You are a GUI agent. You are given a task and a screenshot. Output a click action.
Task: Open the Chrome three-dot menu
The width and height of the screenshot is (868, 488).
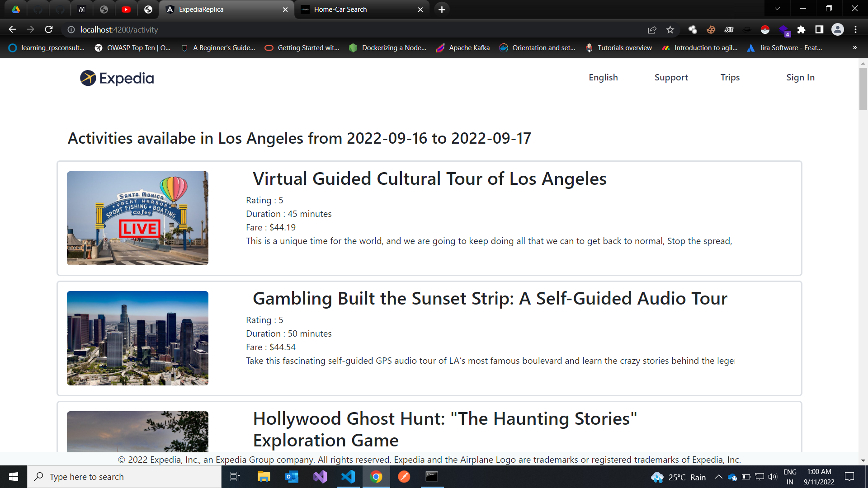click(x=855, y=30)
